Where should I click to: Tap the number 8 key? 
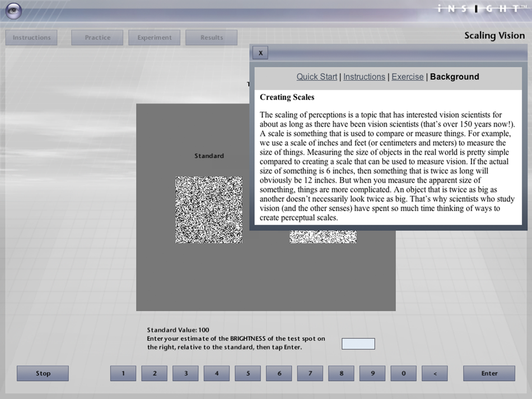pos(342,373)
